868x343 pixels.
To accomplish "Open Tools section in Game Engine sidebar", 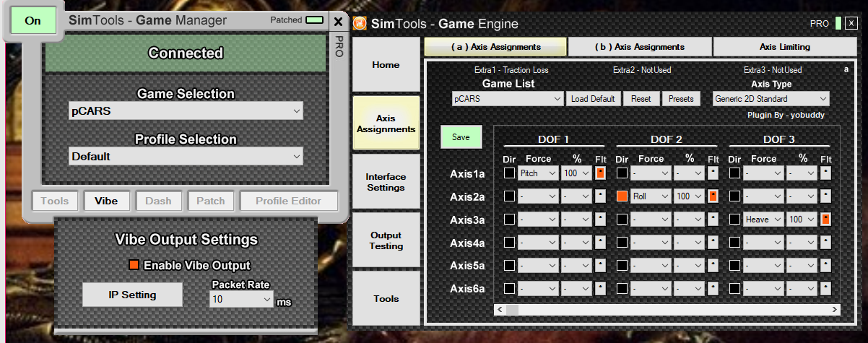I will (x=386, y=299).
